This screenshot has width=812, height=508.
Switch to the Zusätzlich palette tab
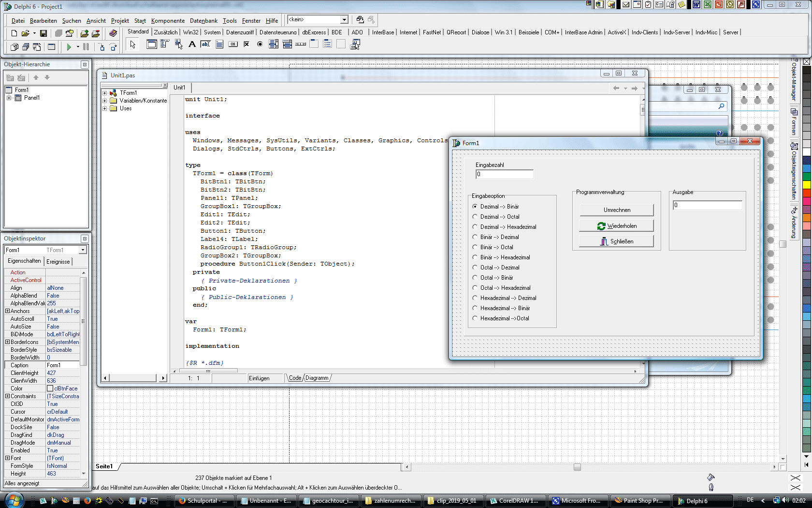pyautogui.click(x=166, y=32)
